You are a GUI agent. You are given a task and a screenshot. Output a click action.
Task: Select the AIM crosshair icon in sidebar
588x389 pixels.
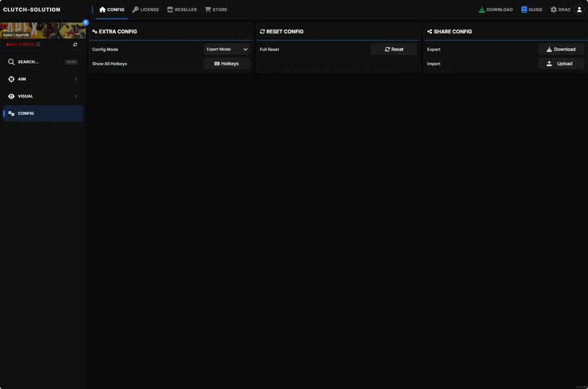[x=11, y=79]
